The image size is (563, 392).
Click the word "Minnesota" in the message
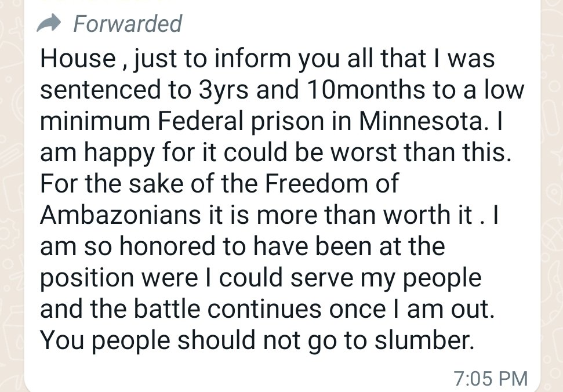[421, 121]
